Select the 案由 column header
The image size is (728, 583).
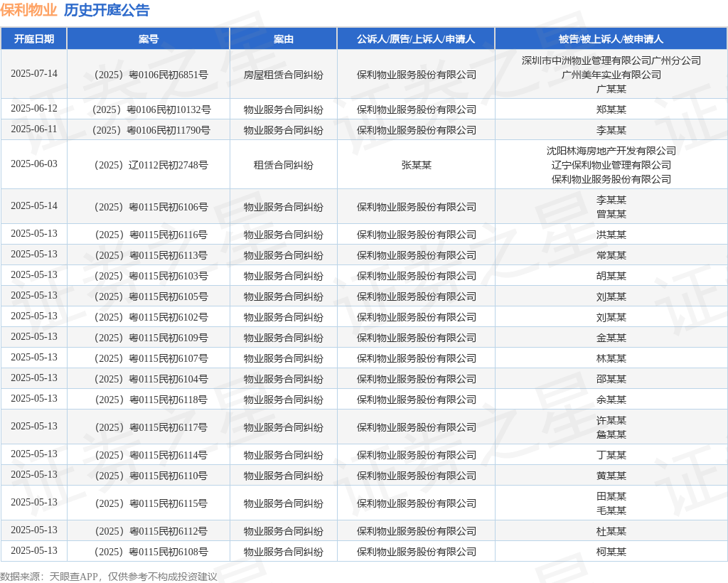pos(283,39)
